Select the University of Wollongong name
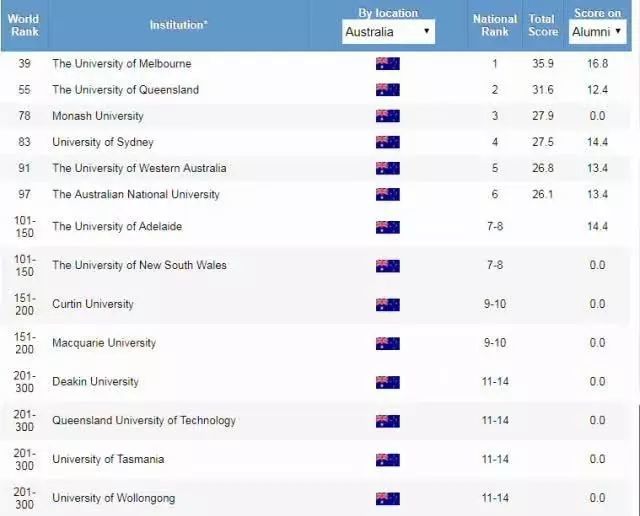 click(113, 498)
